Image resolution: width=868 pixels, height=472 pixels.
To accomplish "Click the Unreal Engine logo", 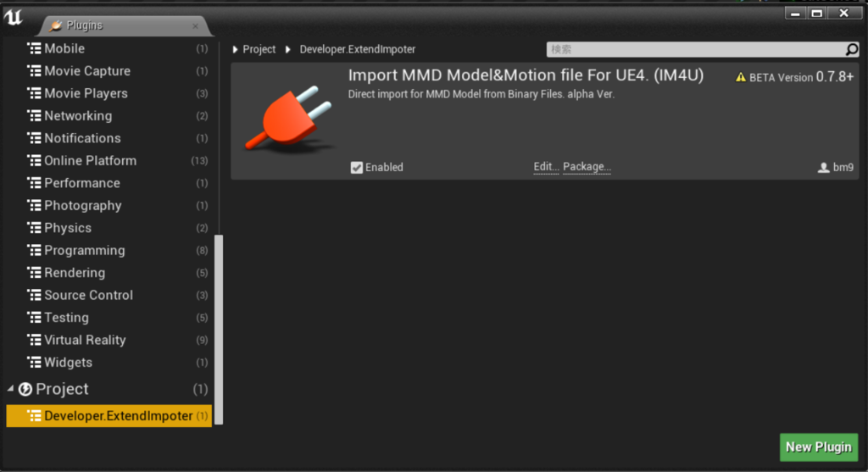I will (14, 18).
